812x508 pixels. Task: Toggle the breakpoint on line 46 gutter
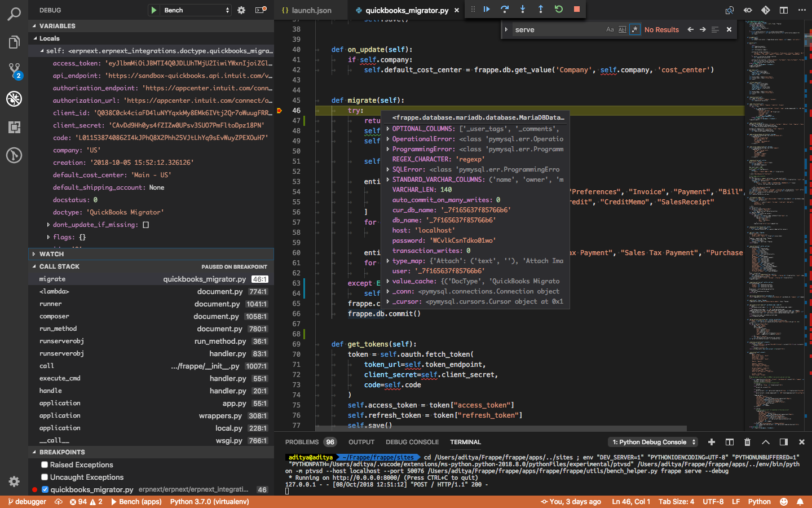click(x=279, y=111)
